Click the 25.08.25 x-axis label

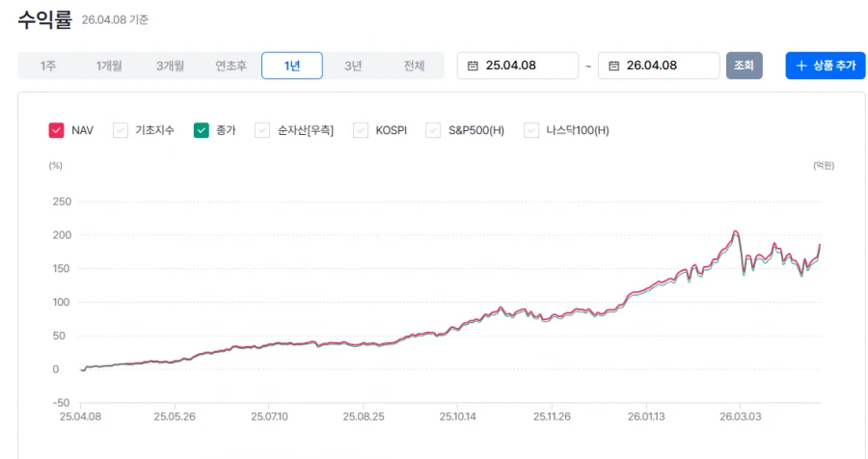click(x=364, y=417)
